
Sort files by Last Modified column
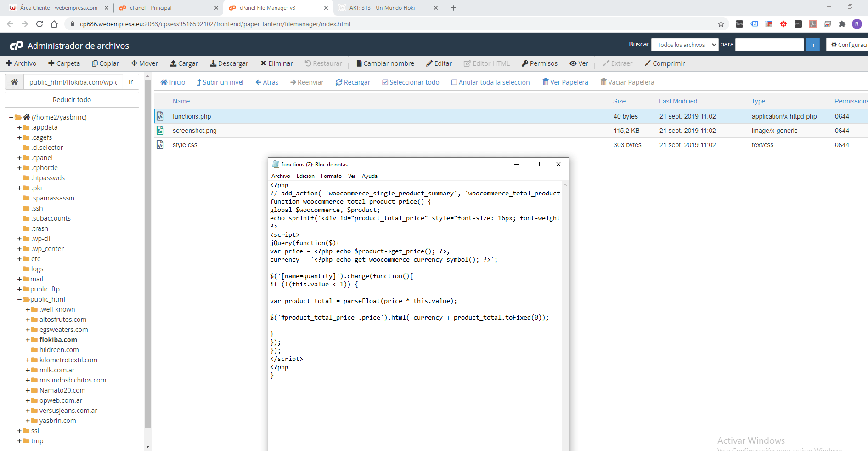click(678, 101)
